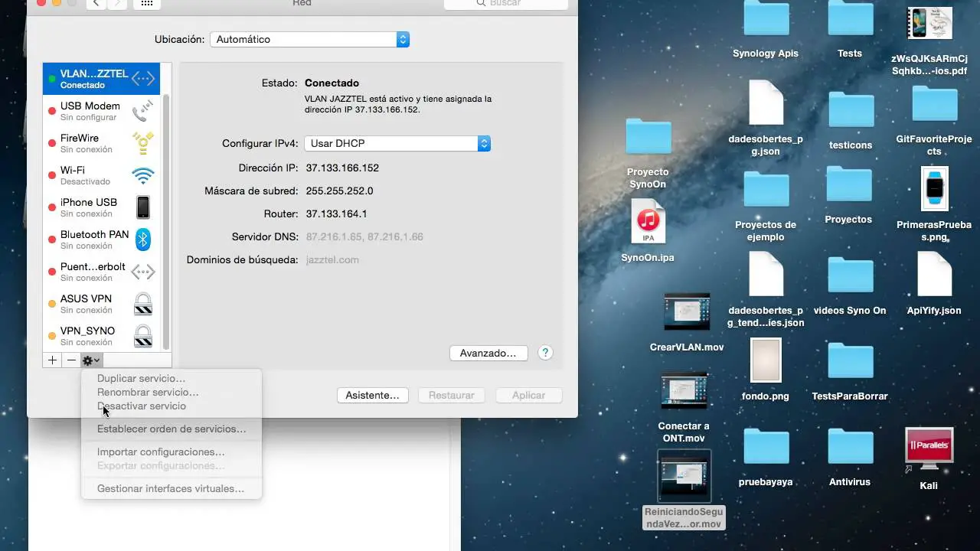This screenshot has width=980, height=551.
Task: Remove selected service with the minus icon
Action: (70, 360)
